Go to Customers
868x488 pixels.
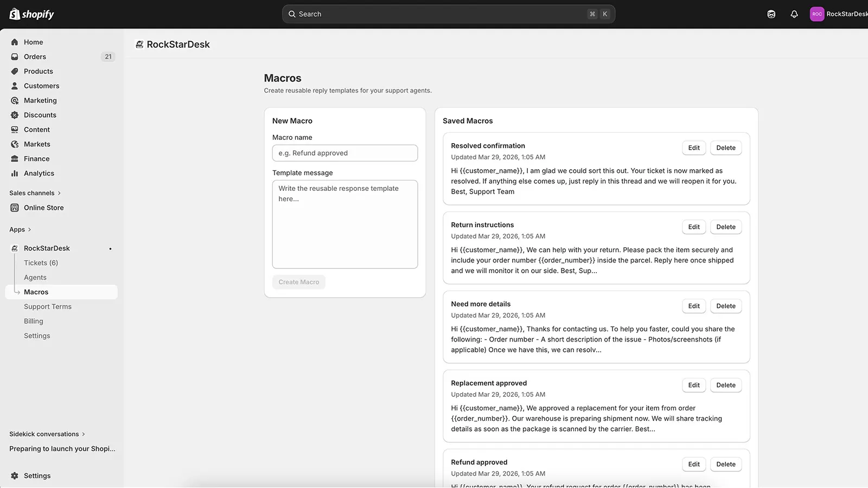(42, 86)
